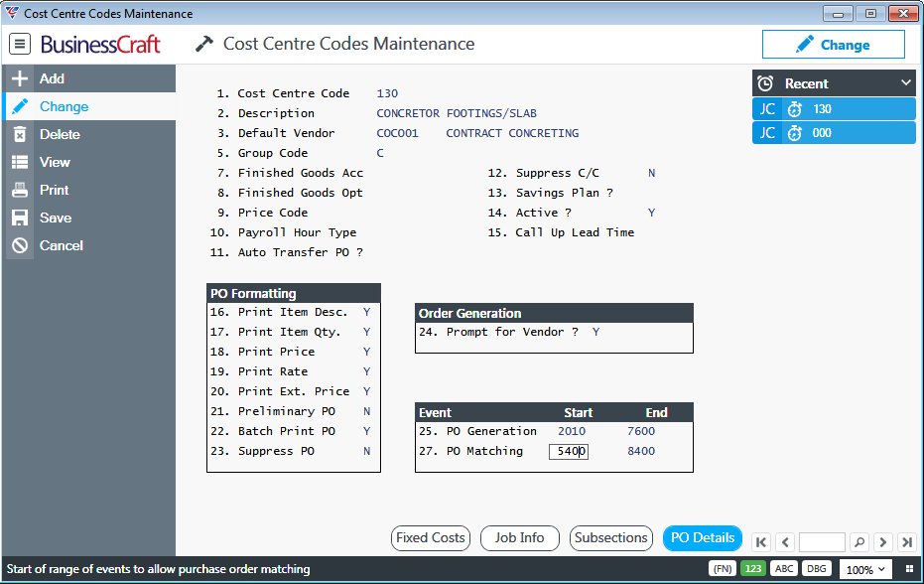Go to last record navigation icon

tap(907, 541)
